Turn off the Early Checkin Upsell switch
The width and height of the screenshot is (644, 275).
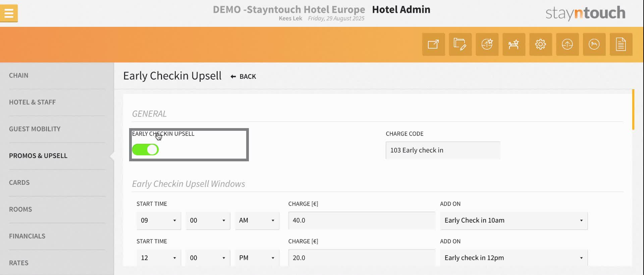[145, 150]
